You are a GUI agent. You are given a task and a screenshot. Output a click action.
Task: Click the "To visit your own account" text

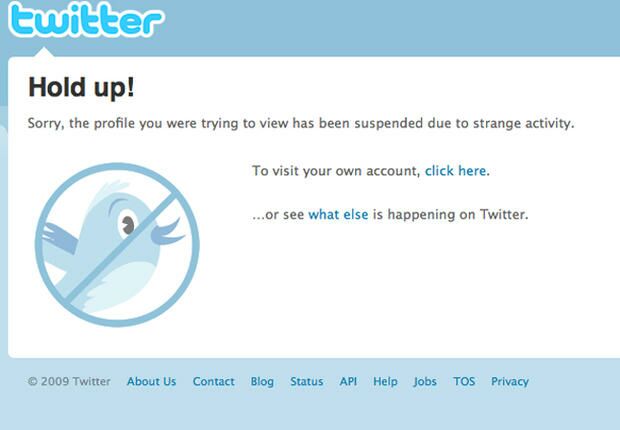[x=336, y=171]
